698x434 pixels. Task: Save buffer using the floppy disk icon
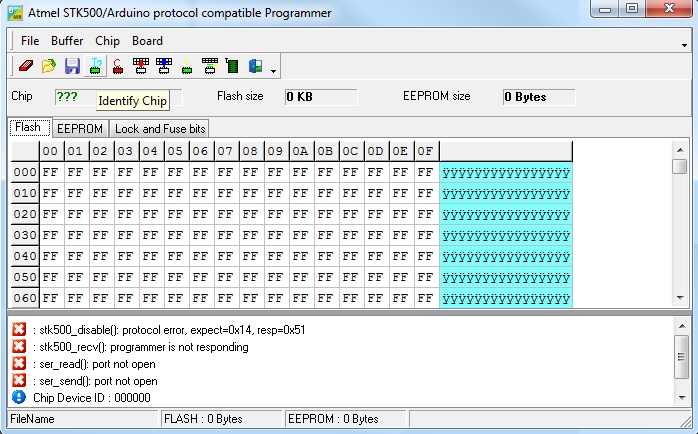(x=72, y=66)
